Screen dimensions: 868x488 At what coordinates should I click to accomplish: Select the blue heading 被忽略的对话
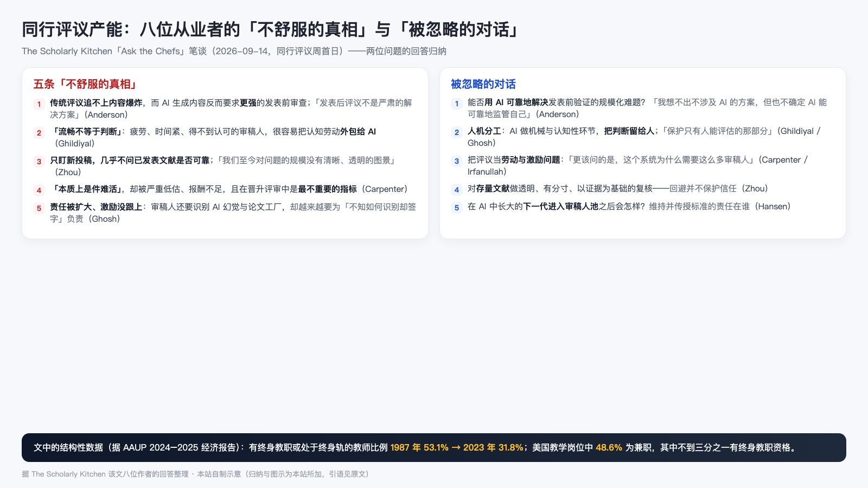[483, 84]
